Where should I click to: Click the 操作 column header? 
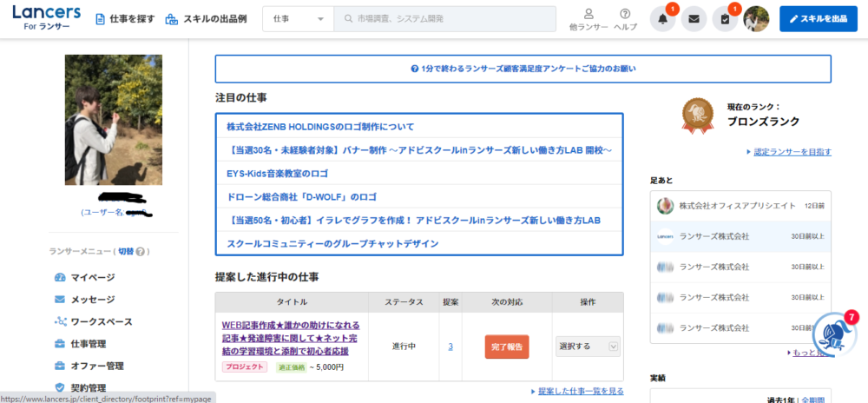tap(588, 302)
